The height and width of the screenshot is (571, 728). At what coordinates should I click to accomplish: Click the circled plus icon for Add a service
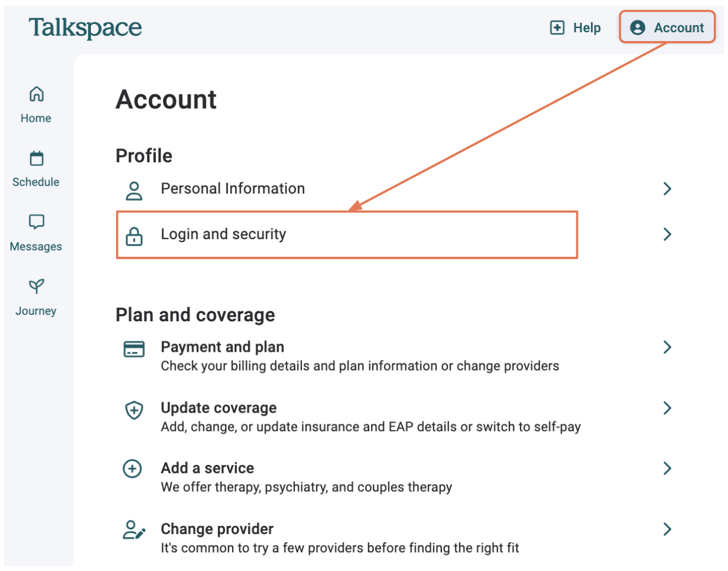click(x=132, y=469)
